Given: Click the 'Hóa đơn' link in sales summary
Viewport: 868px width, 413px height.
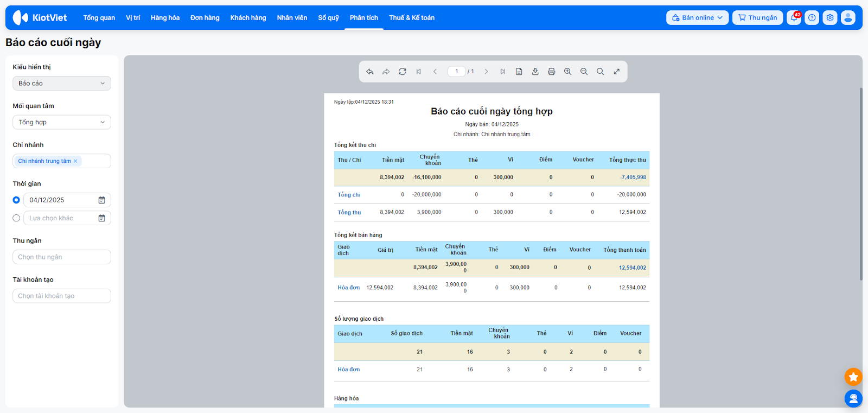Looking at the screenshot, I should [348, 288].
